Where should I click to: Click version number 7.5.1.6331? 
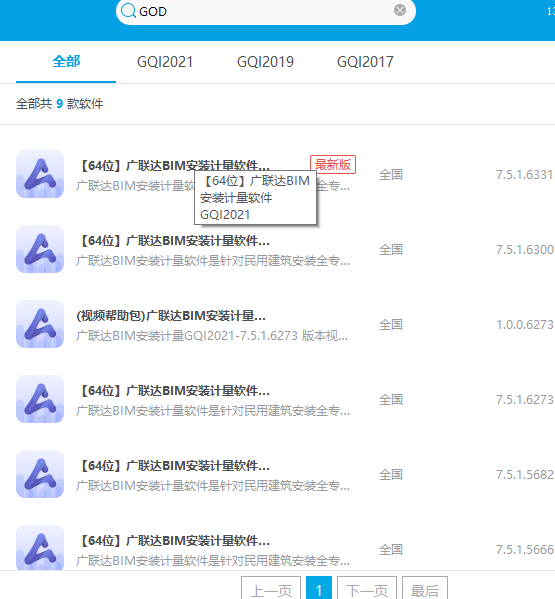click(x=524, y=175)
